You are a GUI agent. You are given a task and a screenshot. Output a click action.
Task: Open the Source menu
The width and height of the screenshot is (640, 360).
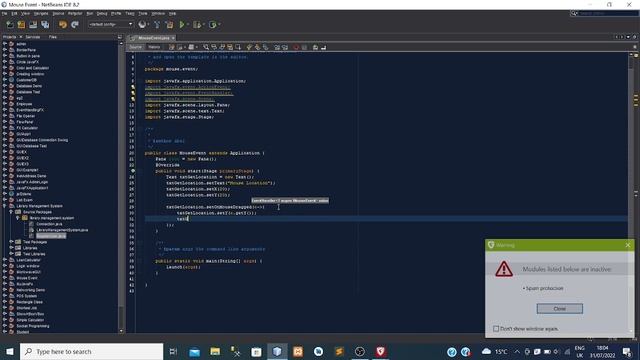coord(58,13)
